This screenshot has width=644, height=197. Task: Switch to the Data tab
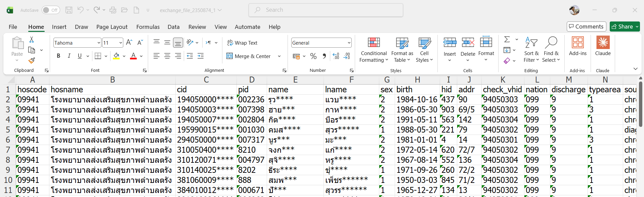click(173, 27)
